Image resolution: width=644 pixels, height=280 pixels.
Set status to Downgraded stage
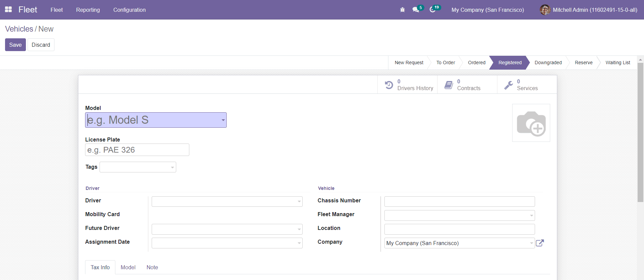548,63
